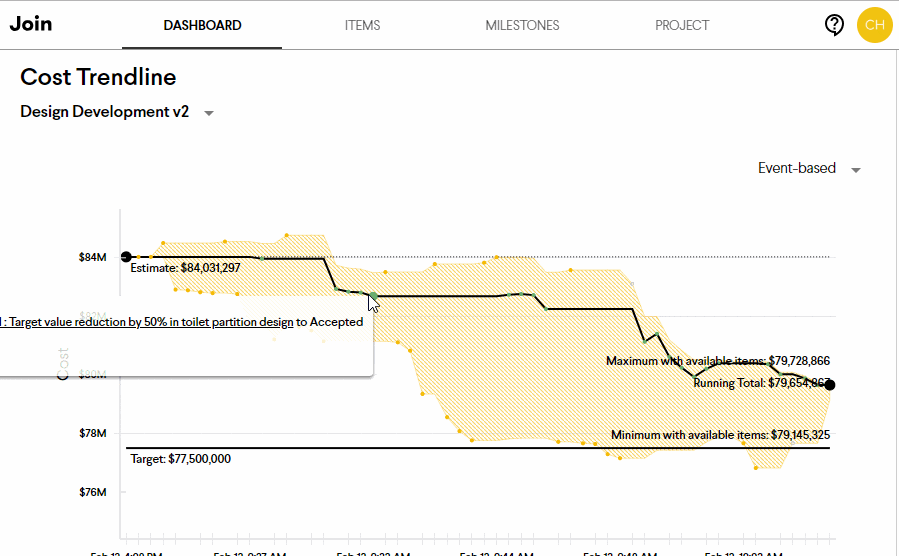Viewport: 899px width, 556px height.
Task: Click the Cost Trendline heading
Action: click(98, 77)
